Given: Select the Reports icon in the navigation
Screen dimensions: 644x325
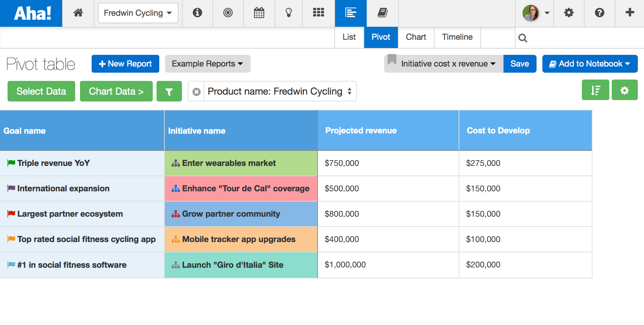Looking at the screenshot, I should pos(350,13).
